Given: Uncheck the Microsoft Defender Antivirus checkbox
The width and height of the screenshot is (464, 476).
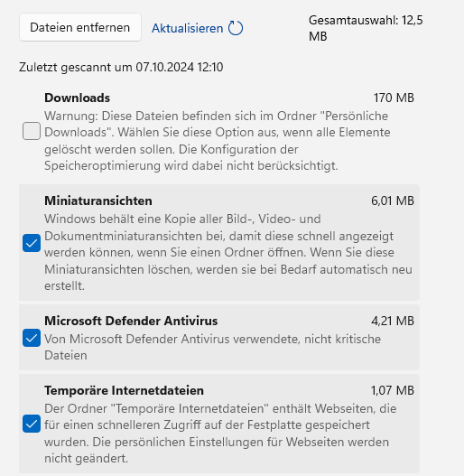Looking at the screenshot, I should click(32, 338).
